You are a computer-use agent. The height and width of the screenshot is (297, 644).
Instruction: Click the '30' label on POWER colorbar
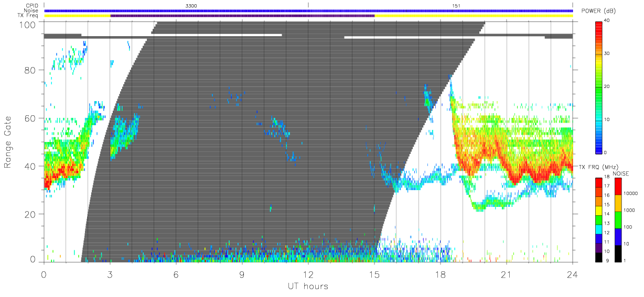pos(607,53)
